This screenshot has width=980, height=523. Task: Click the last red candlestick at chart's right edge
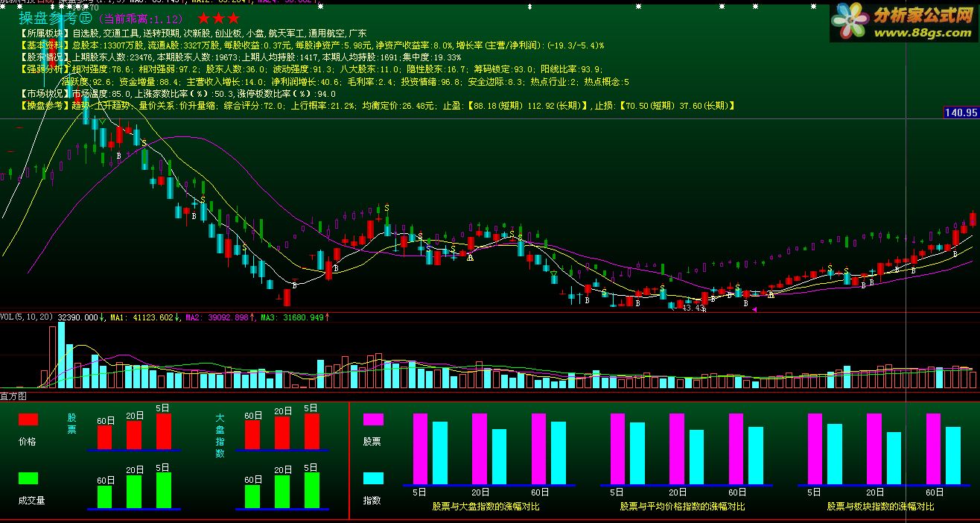[x=973, y=219]
